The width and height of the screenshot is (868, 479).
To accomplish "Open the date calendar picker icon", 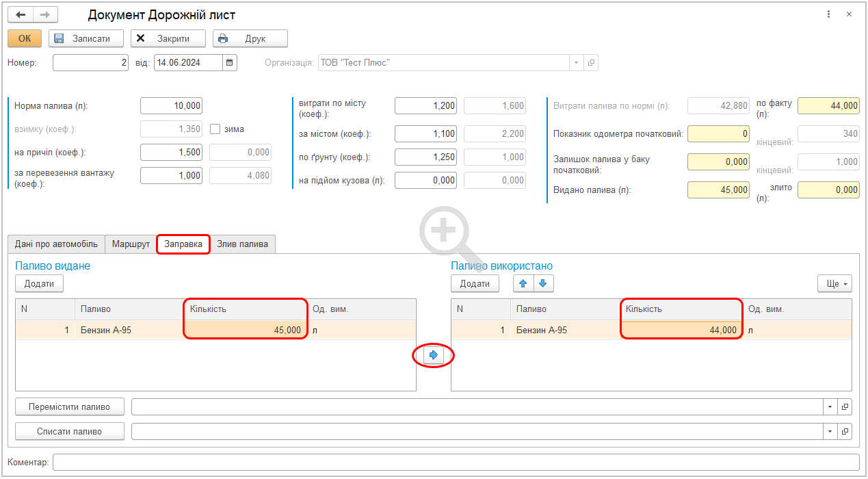I will [230, 63].
